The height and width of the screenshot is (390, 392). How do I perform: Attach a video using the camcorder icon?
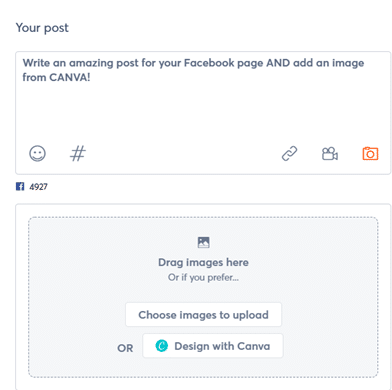[330, 154]
